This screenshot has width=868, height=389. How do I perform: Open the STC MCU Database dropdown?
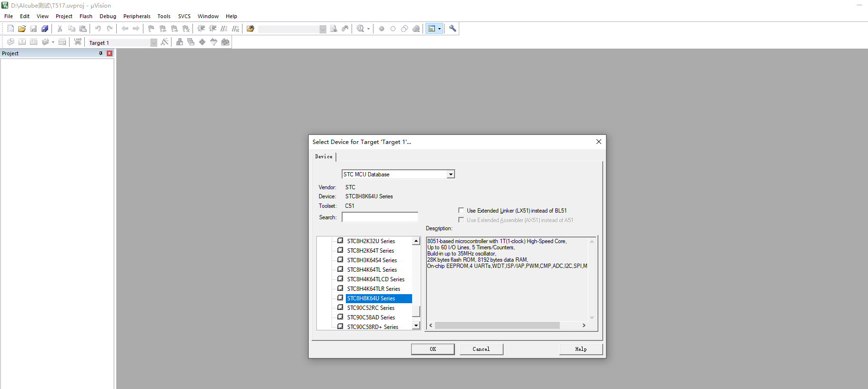click(450, 174)
